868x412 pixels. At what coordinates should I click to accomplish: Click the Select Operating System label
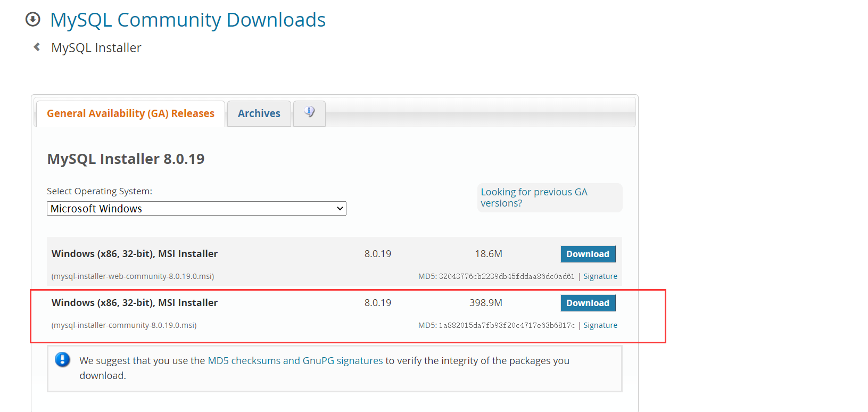pyautogui.click(x=100, y=191)
